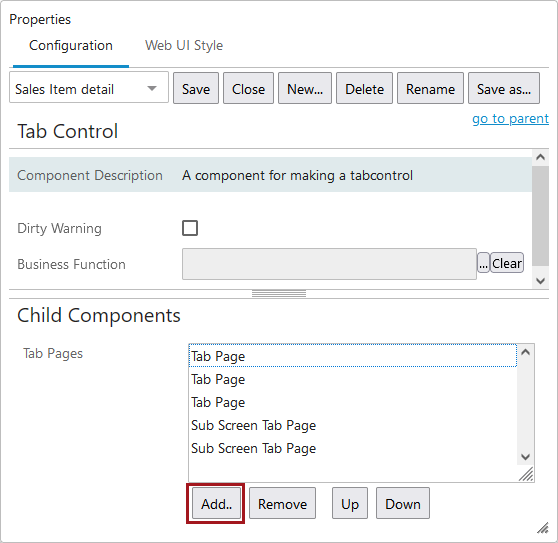
Task: Click Tab Pages list scroll down arrow
Action: [x=525, y=457]
